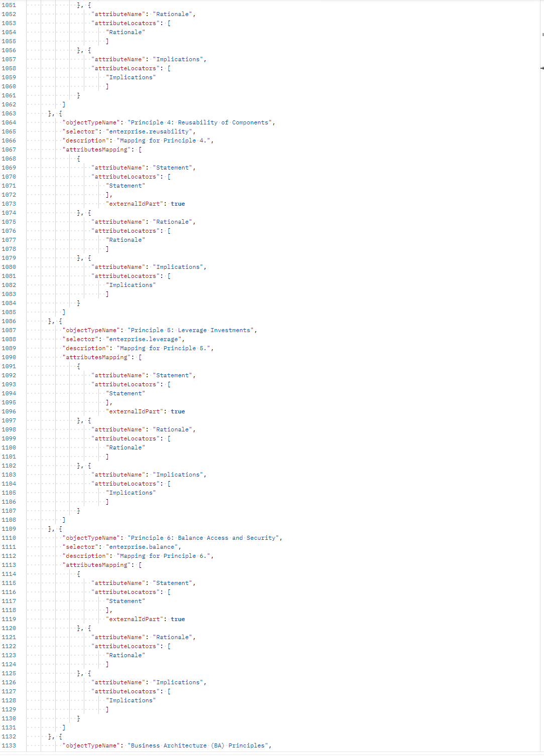Click "attributeLocators" key on line 1081
This screenshot has width=544, height=756.
coord(125,276)
